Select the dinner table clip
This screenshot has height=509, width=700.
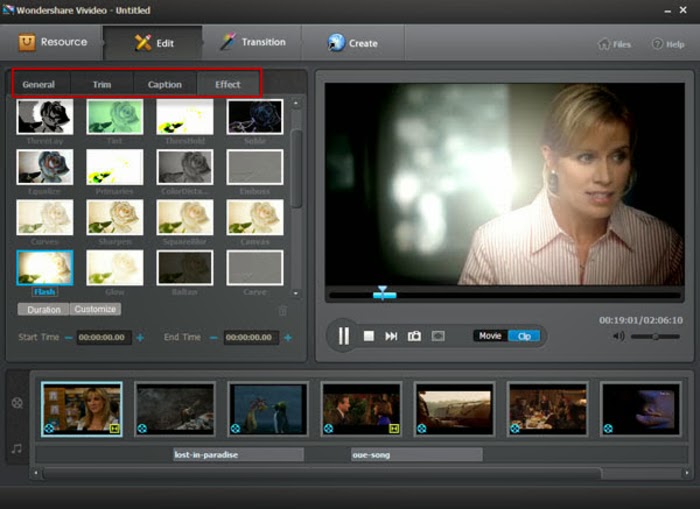[548, 409]
